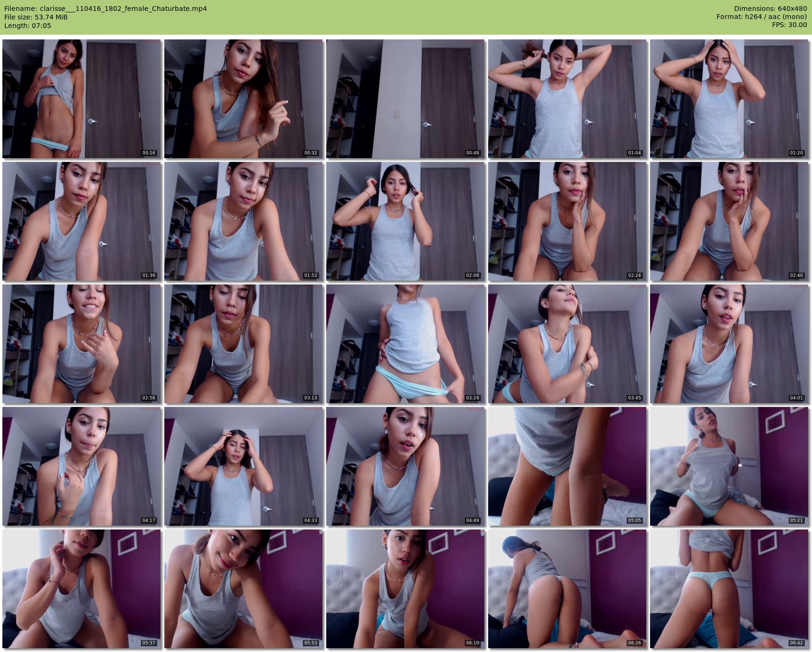This screenshot has width=812, height=652.
Task: Select the frame at 05:53
Action: click(244, 589)
